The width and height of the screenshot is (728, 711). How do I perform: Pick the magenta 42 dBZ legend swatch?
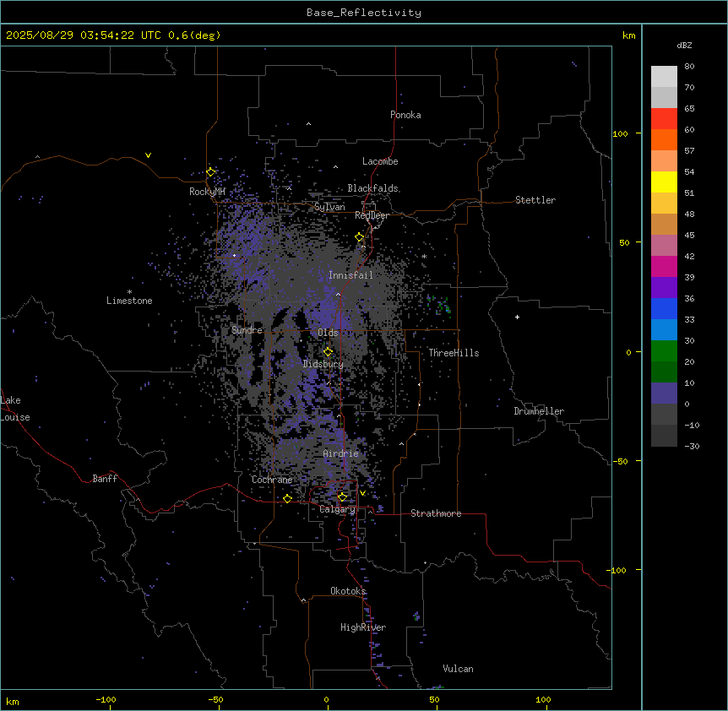664,266
